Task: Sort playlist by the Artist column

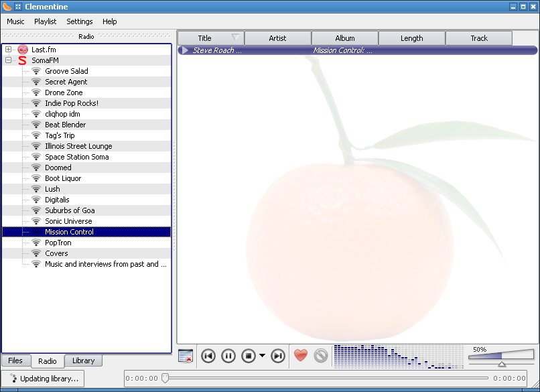Action: 277,38
